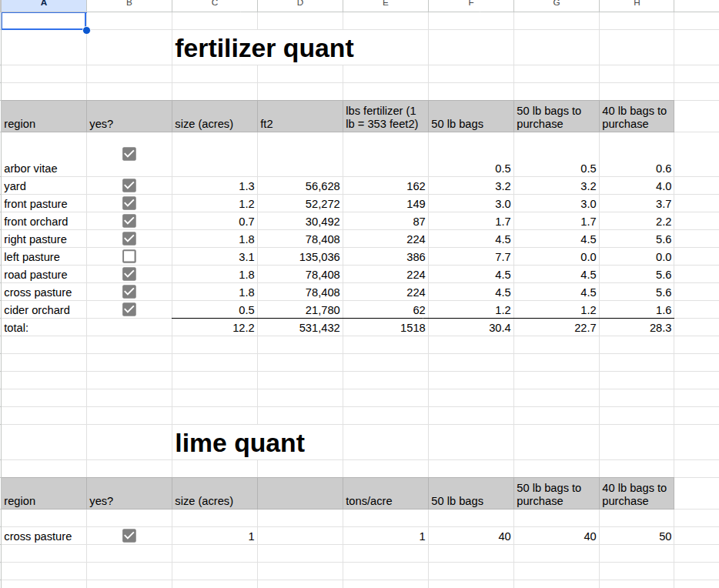Click the 'total:' label cell
This screenshot has height=588, width=719.
tap(44, 328)
